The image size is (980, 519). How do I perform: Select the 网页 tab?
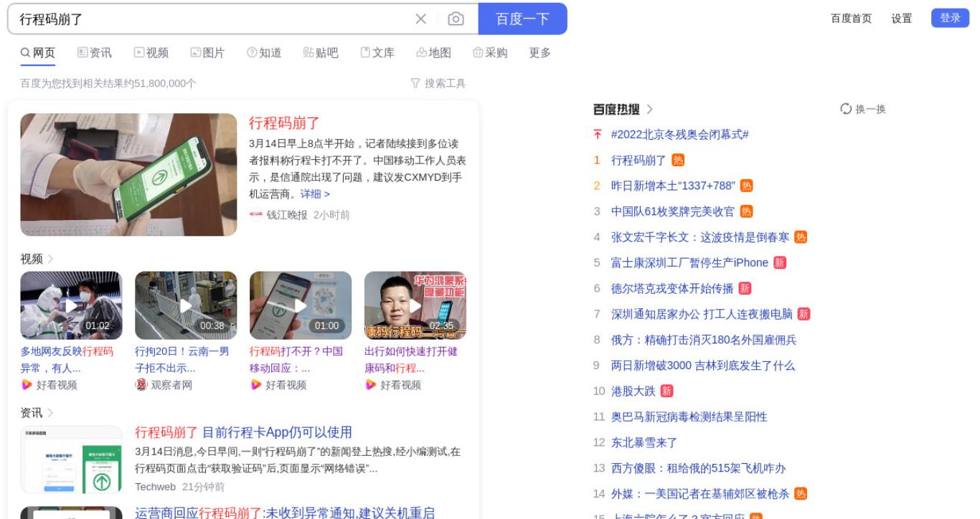[x=37, y=53]
